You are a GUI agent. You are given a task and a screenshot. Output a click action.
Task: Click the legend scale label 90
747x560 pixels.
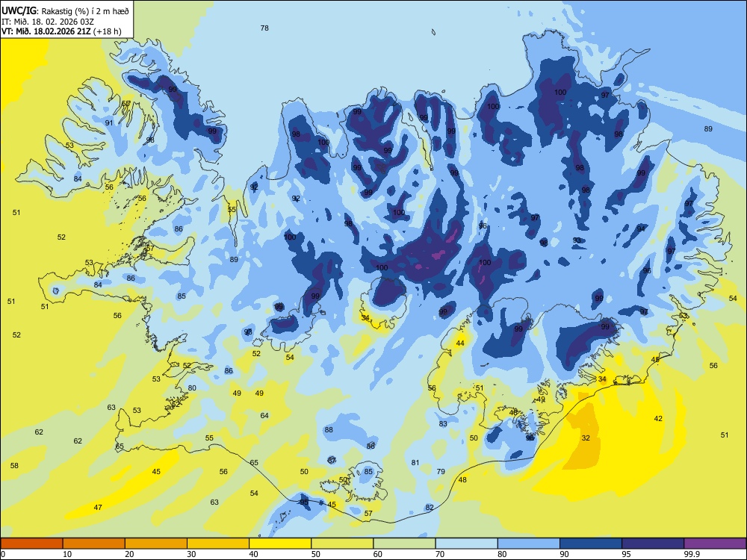point(565,554)
